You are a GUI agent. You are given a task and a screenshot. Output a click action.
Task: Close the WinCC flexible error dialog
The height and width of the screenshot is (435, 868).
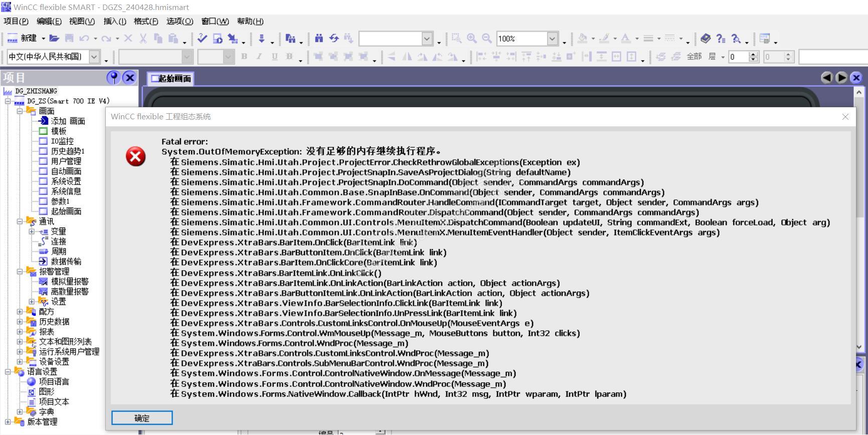(845, 116)
